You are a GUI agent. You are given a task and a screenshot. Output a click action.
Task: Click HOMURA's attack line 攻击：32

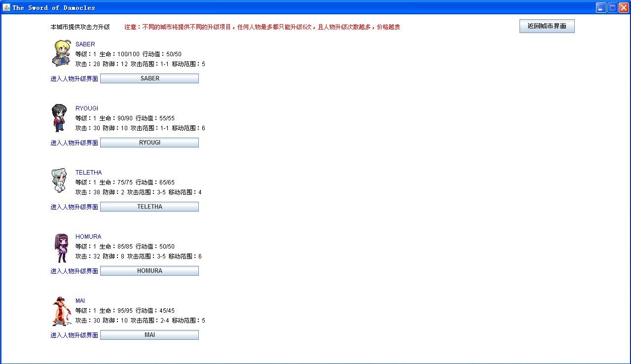[x=139, y=256]
